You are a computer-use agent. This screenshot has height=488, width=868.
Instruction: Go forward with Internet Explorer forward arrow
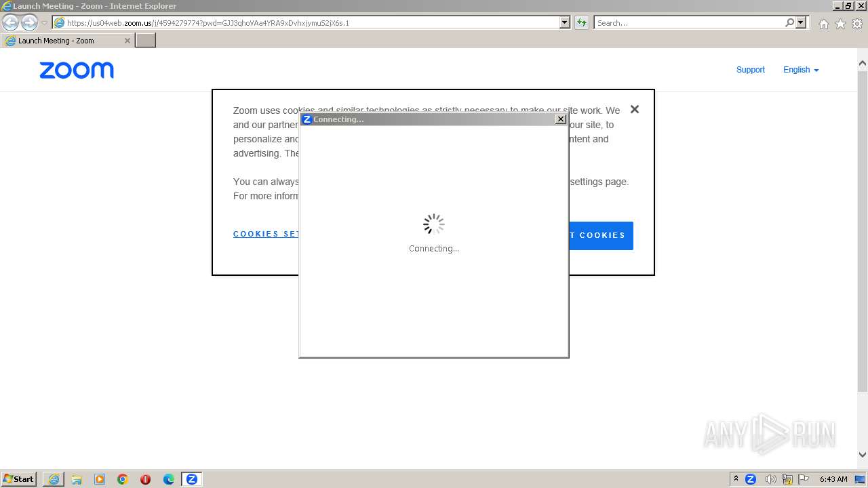[29, 23]
